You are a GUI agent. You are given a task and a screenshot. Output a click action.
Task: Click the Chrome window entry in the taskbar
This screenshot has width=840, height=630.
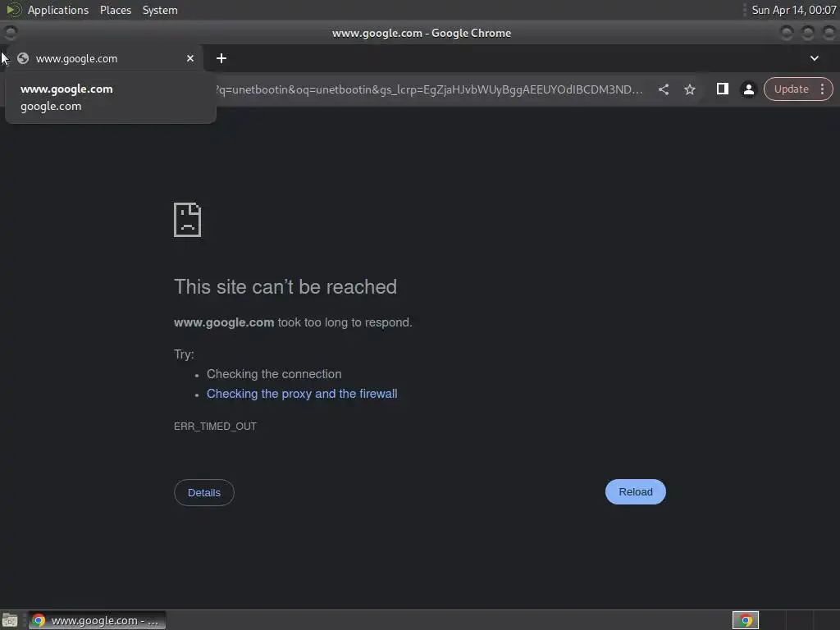pos(97,620)
